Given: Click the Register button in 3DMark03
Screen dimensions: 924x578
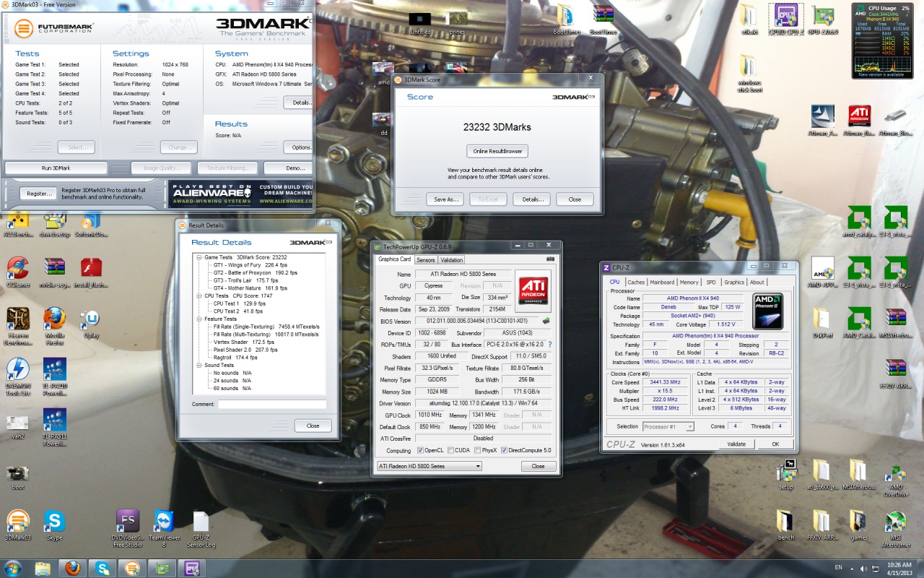Looking at the screenshot, I should coord(38,194).
